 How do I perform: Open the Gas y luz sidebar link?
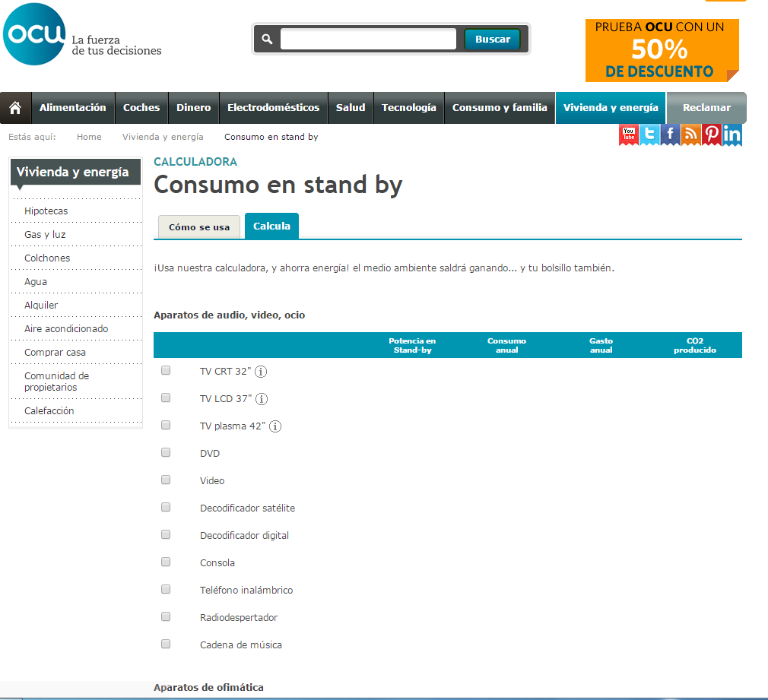click(45, 235)
